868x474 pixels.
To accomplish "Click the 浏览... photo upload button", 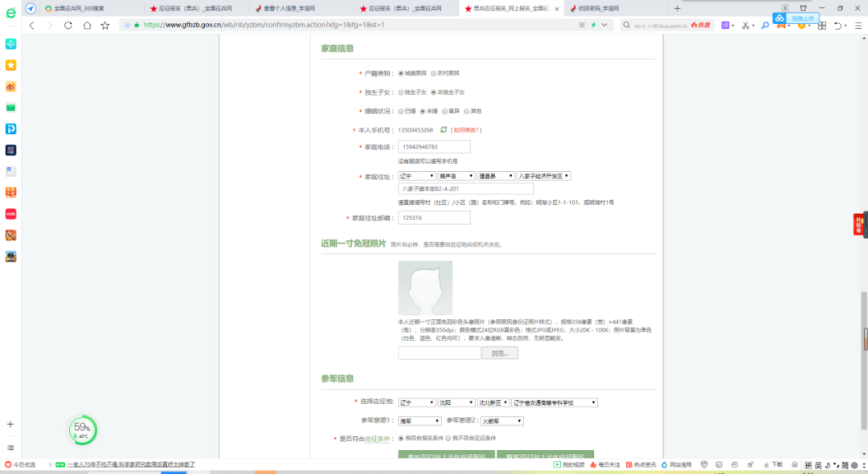I will (x=499, y=353).
